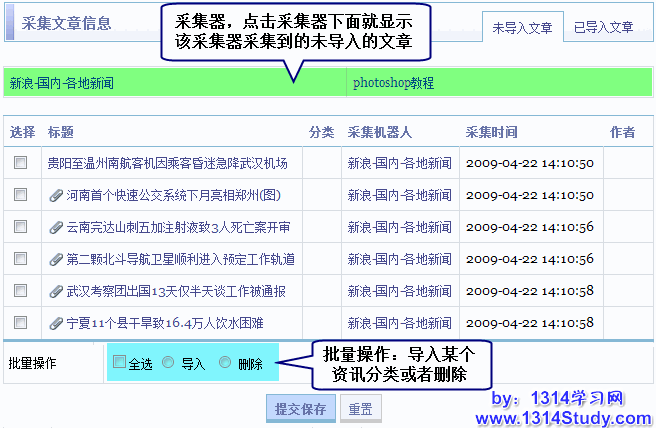Click attachment icon beside 宁夏11个县干旱 article
Viewport: 656px width, 428px height.
[x=56, y=323]
